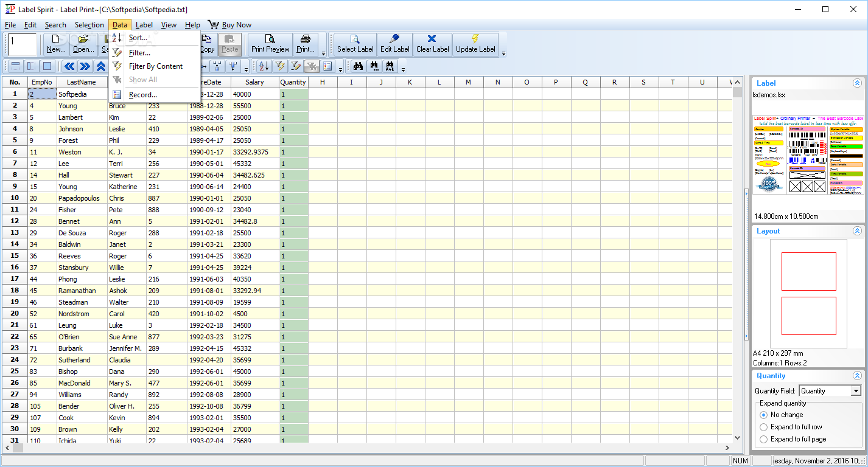This screenshot has width=868, height=467.
Task: Open the File menu
Action: [10, 25]
